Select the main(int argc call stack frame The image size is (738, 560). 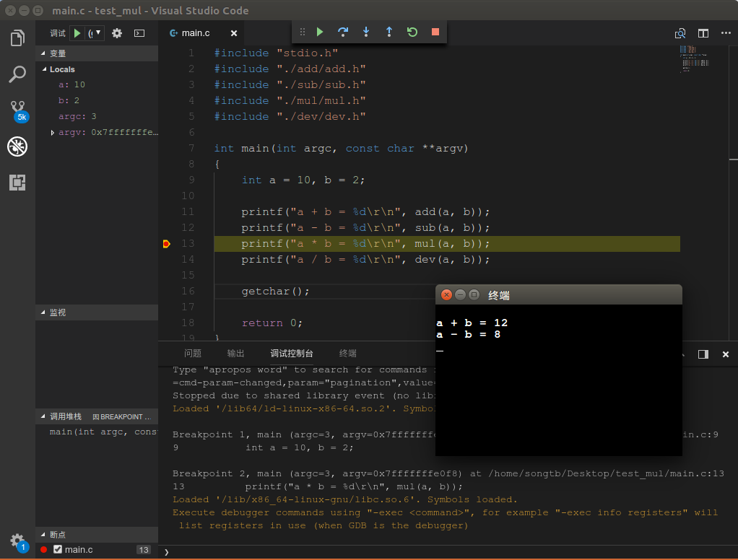[97, 432]
